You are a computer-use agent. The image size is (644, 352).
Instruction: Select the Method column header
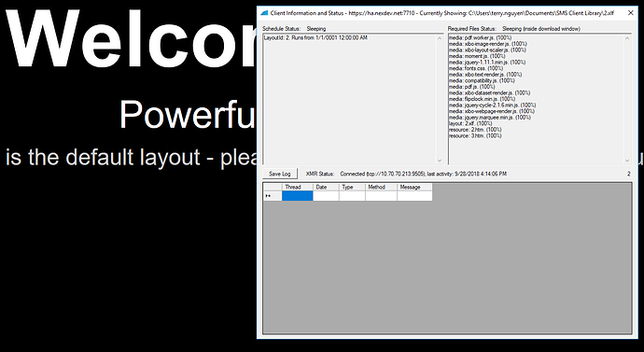[x=381, y=187]
